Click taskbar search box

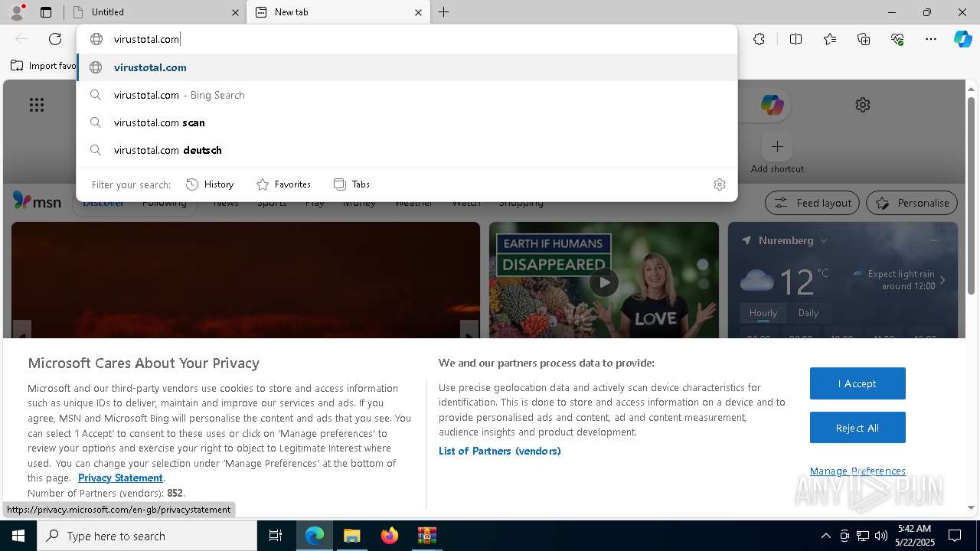tap(147, 536)
